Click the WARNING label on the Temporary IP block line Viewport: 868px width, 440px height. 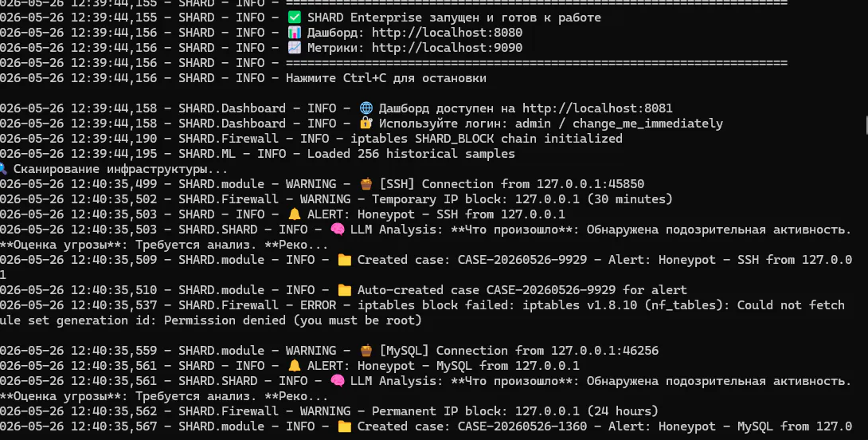tap(326, 199)
